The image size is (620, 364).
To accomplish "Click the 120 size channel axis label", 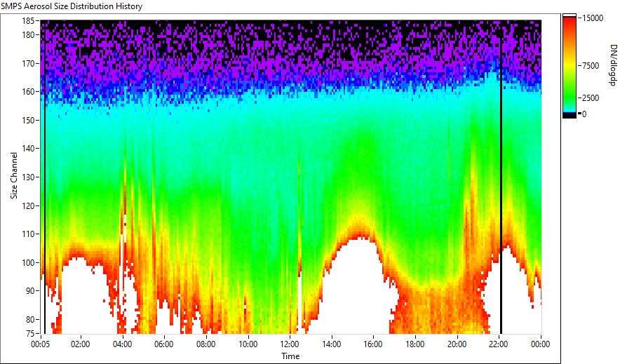I will [29, 205].
